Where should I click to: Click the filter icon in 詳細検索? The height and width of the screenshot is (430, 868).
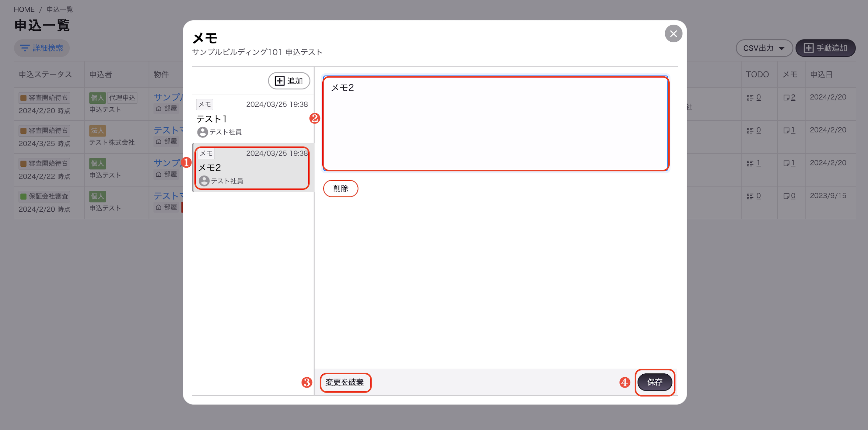tap(25, 48)
